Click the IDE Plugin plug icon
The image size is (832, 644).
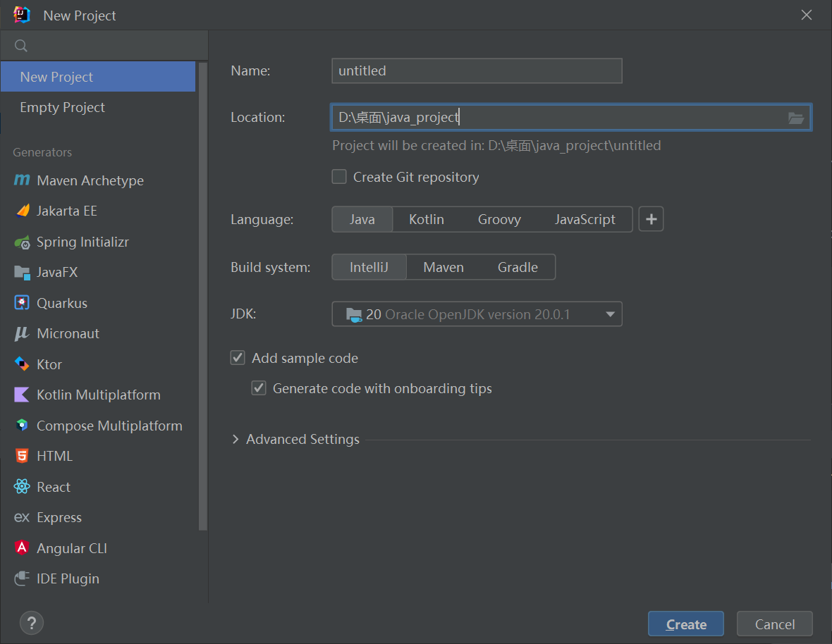coord(22,578)
